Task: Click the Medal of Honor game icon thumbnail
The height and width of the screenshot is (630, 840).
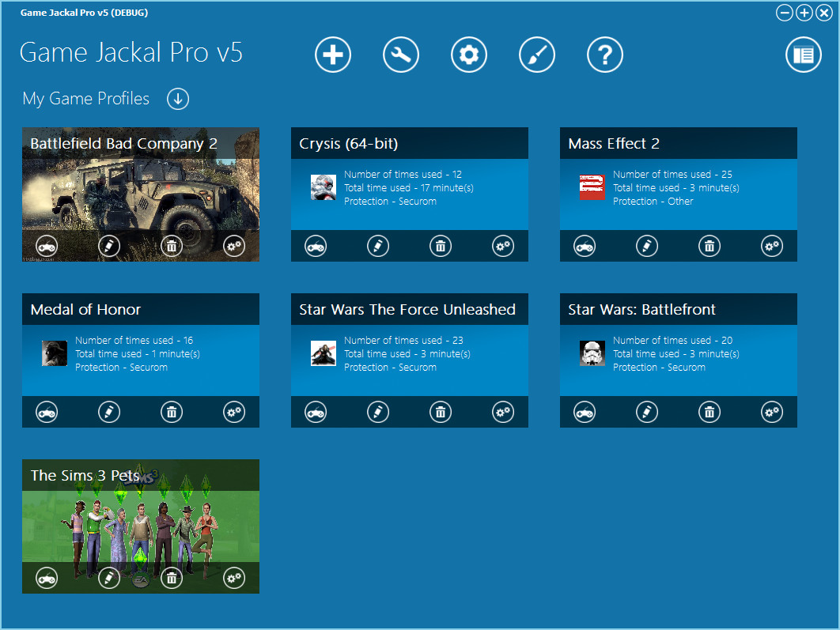Action: pyautogui.click(x=55, y=353)
